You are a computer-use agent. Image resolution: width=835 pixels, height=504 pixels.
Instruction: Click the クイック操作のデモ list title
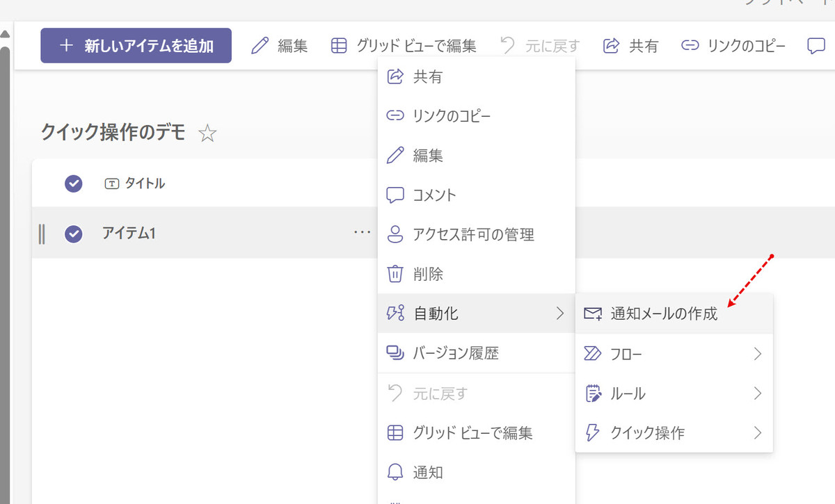[113, 132]
